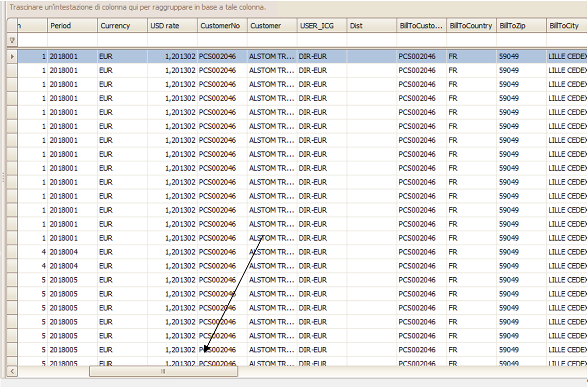588x389 pixels.
Task: Click the filter cell under BillToCountry column
Action: point(471,40)
